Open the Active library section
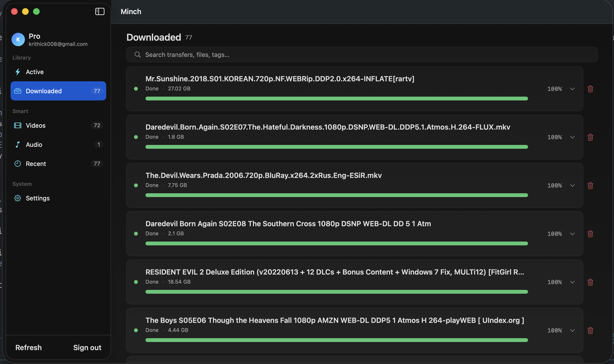The width and height of the screenshot is (614, 364). click(x=58, y=72)
